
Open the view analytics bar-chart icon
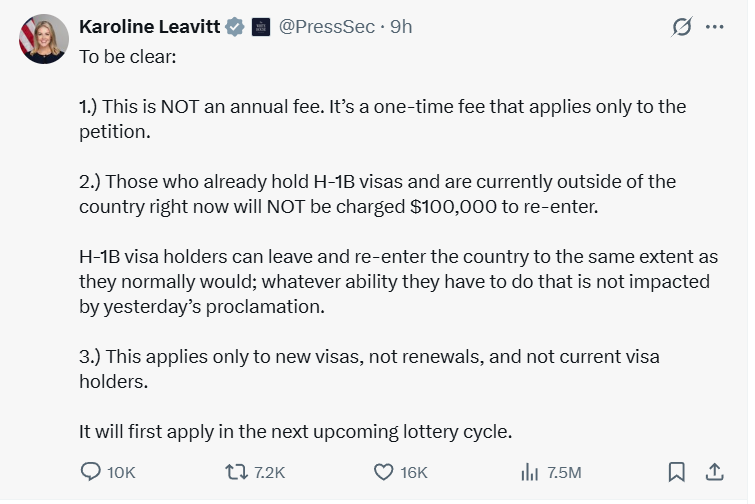(x=530, y=472)
